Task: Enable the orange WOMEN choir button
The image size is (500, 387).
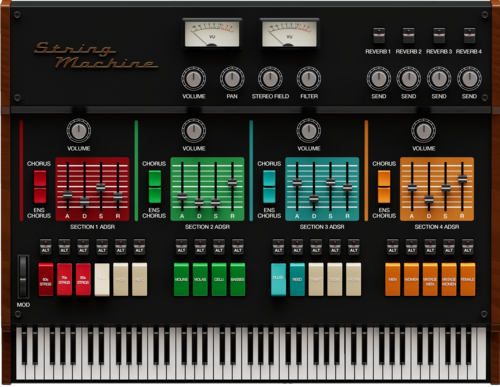Action: pyautogui.click(x=411, y=279)
